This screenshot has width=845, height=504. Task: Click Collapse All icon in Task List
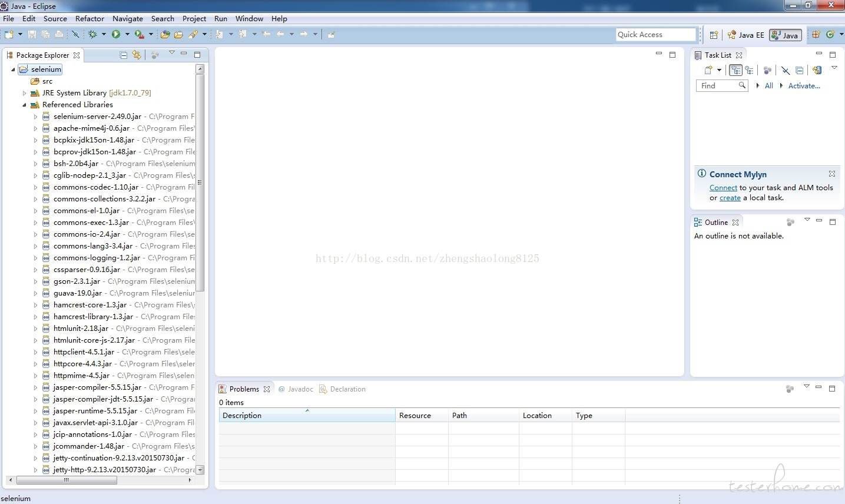(x=799, y=70)
